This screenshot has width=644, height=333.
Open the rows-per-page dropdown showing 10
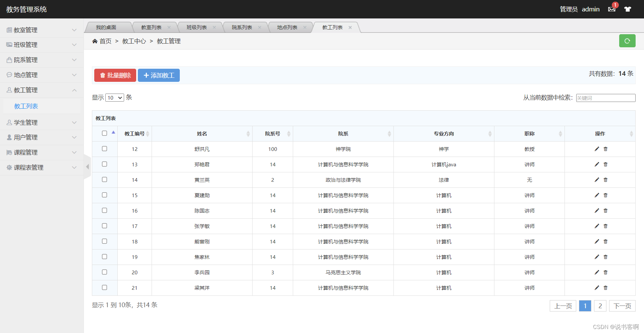115,98
